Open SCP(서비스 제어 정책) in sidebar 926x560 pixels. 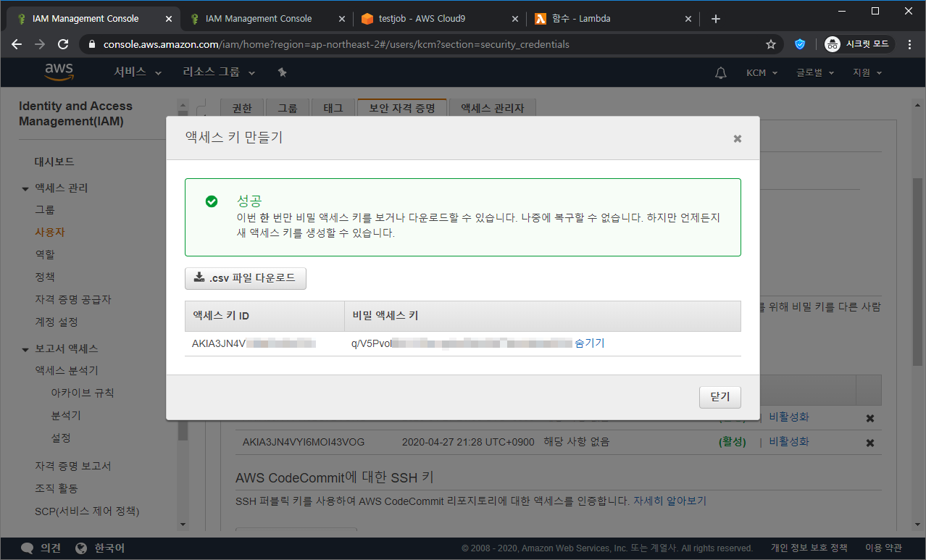[x=87, y=511]
